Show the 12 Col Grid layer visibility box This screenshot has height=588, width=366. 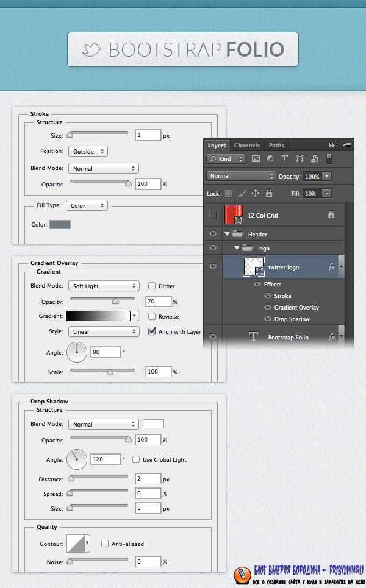pyautogui.click(x=213, y=214)
